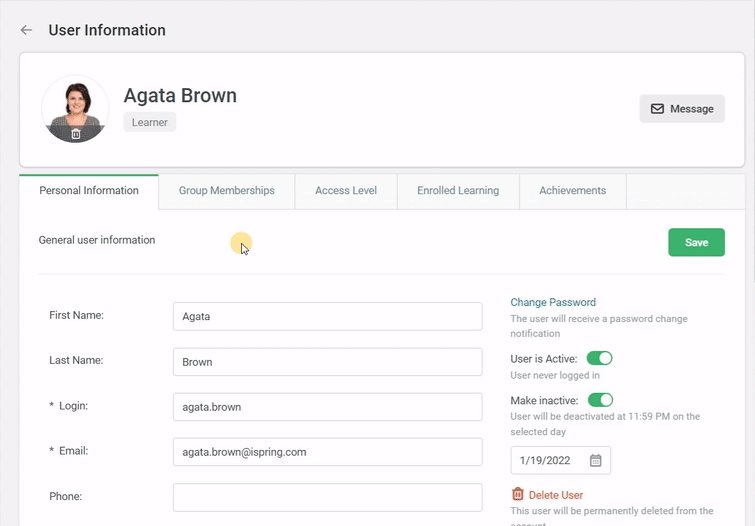Click the envelope icon in Message button

[657, 109]
